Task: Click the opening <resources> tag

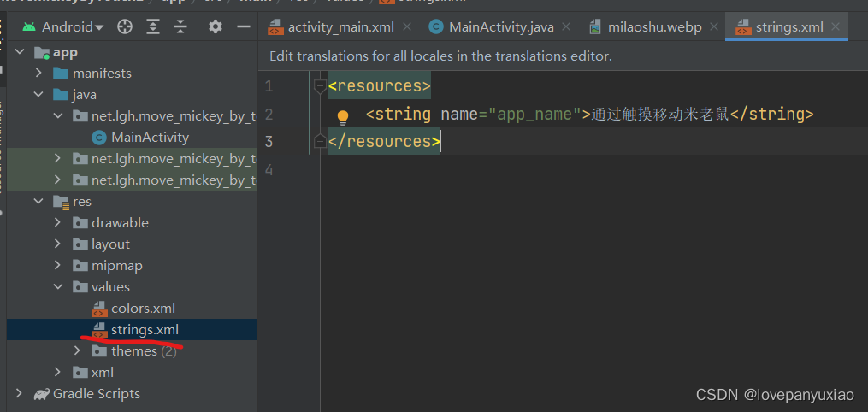Action: tap(379, 86)
